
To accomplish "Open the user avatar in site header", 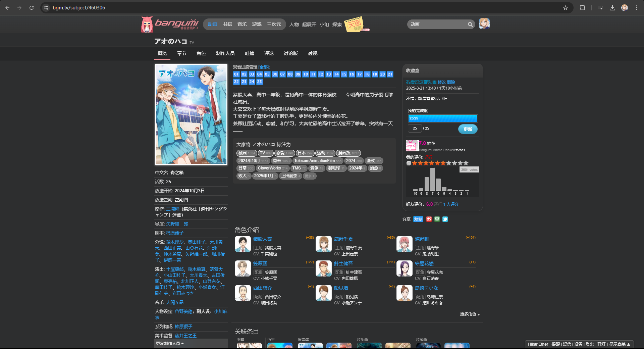I will coord(484,24).
